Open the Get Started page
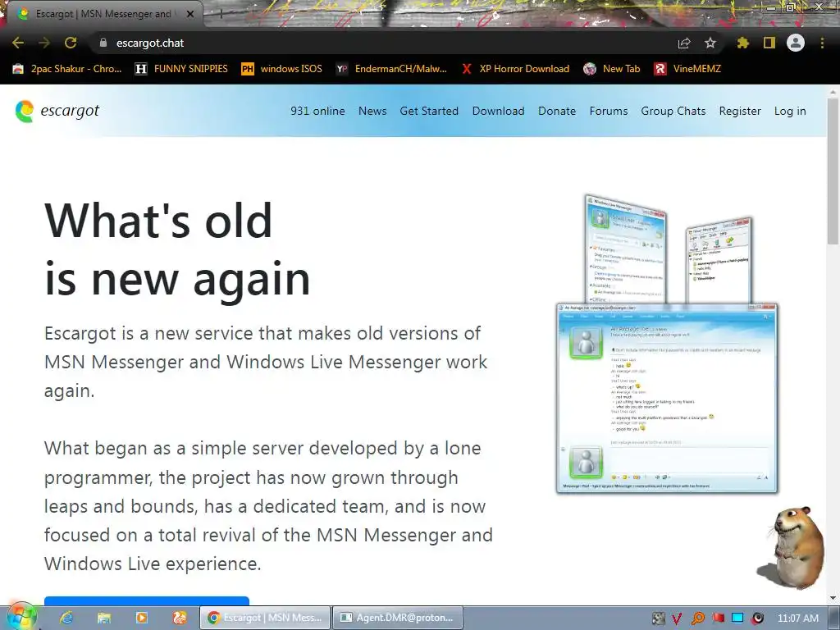 (x=429, y=111)
